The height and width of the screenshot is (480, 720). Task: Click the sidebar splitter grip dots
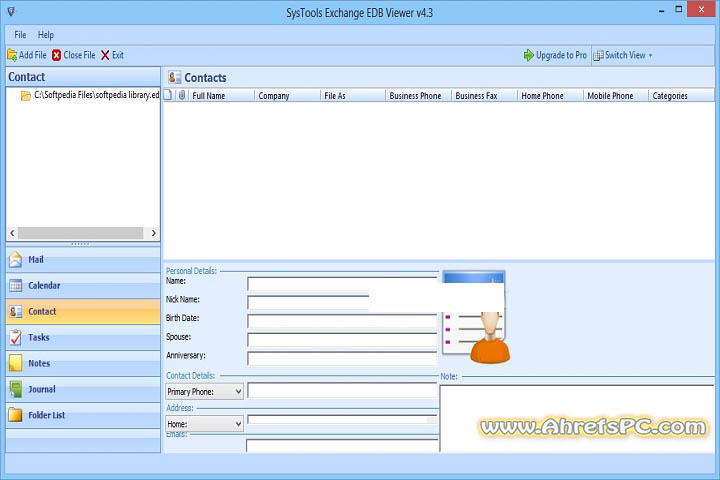click(80, 244)
